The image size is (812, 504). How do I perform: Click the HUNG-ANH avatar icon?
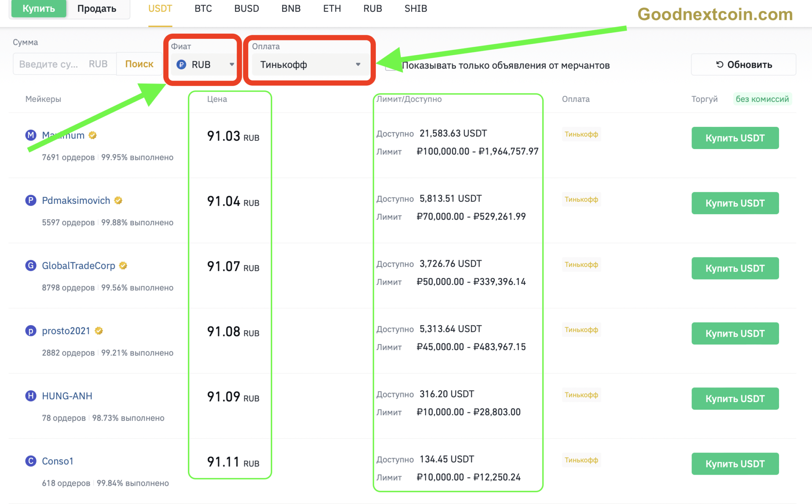tap(31, 396)
